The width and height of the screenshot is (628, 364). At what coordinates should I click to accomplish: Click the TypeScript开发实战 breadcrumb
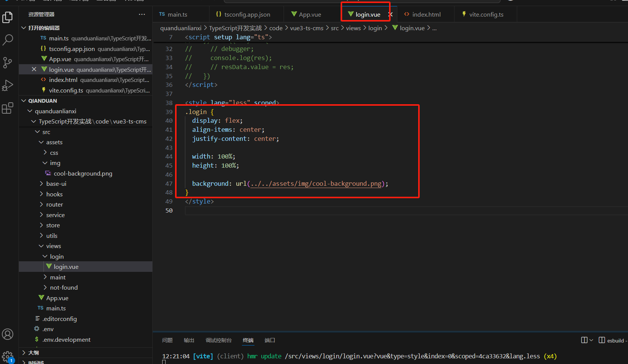(235, 28)
